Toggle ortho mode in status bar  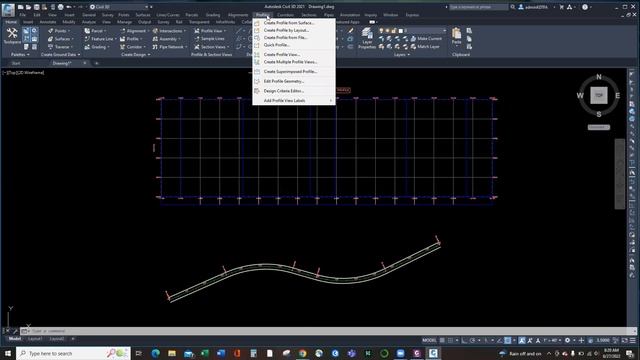tap(464, 340)
